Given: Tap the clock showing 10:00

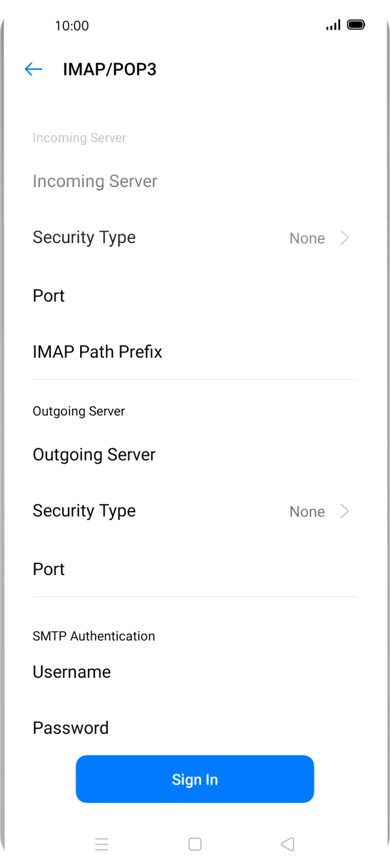Looking at the screenshot, I should pyautogui.click(x=70, y=26).
